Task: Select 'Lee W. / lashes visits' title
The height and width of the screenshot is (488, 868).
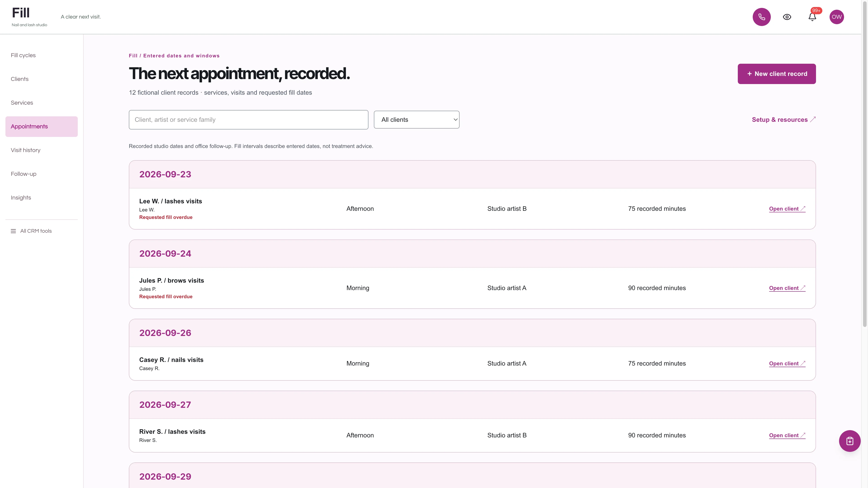Action: click(170, 201)
